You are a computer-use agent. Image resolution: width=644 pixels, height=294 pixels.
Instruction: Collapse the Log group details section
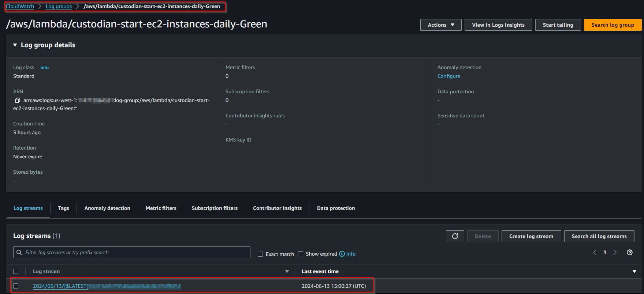(15, 45)
